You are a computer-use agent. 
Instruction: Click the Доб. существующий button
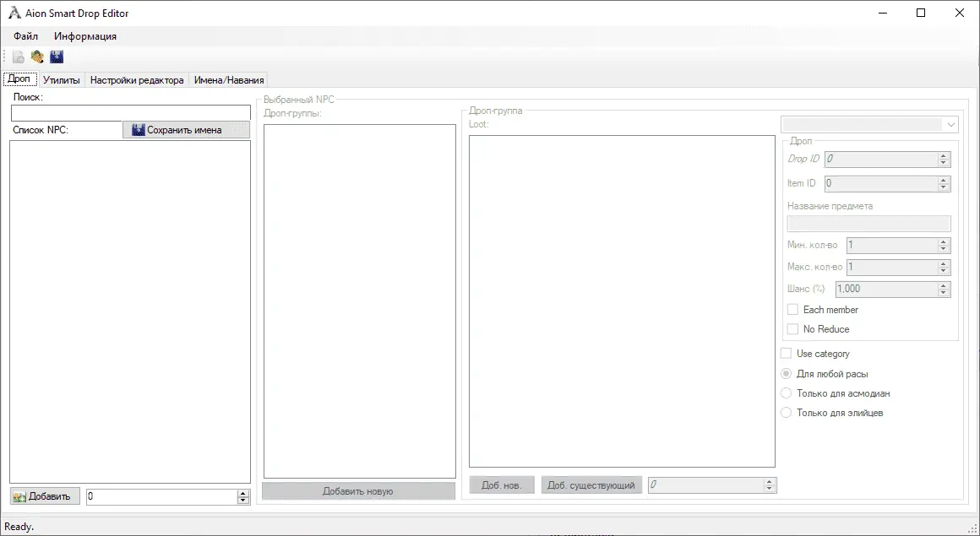point(591,485)
